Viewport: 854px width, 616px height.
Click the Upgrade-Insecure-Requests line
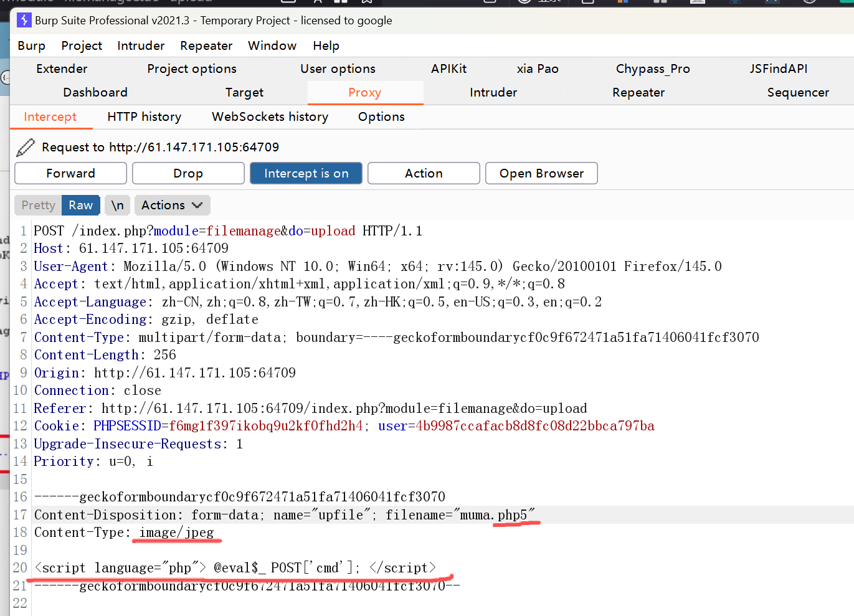point(138,444)
